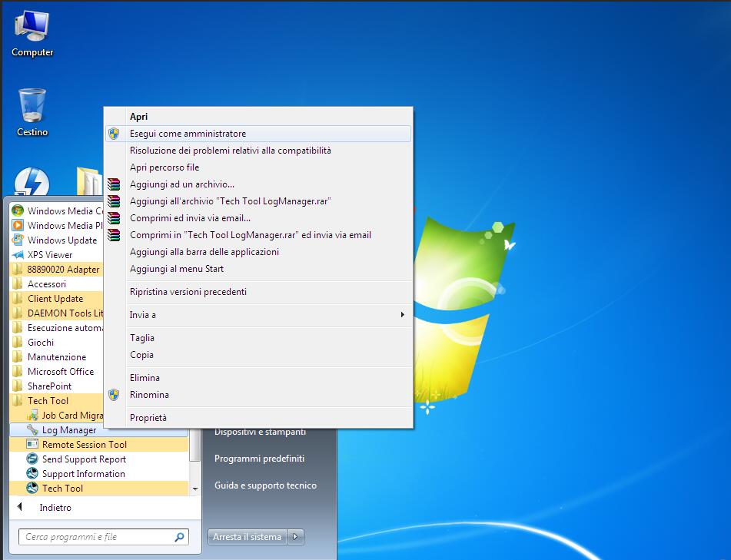Expand the DAEMON Tools Lite folder
Screen dimensions: 731x560
pos(57,313)
